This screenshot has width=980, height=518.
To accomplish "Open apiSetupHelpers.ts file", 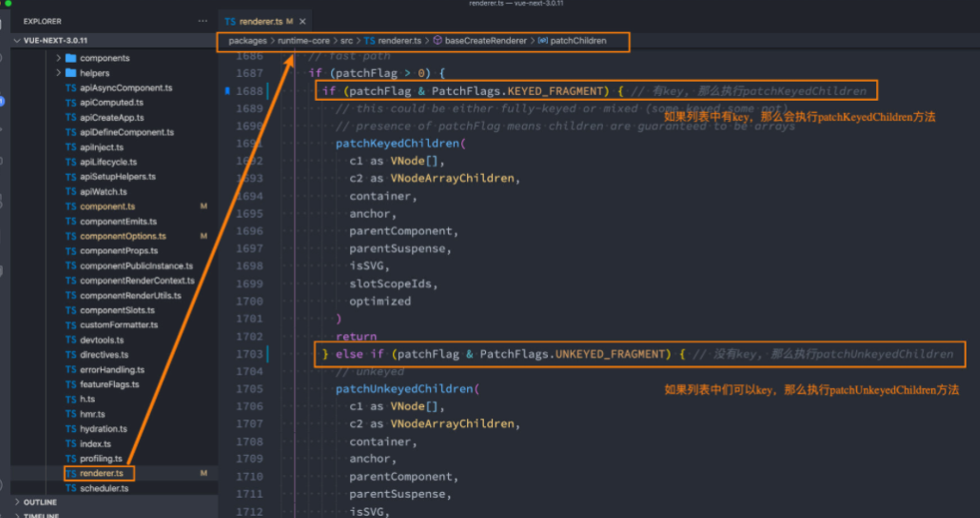I will pyautogui.click(x=118, y=177).
